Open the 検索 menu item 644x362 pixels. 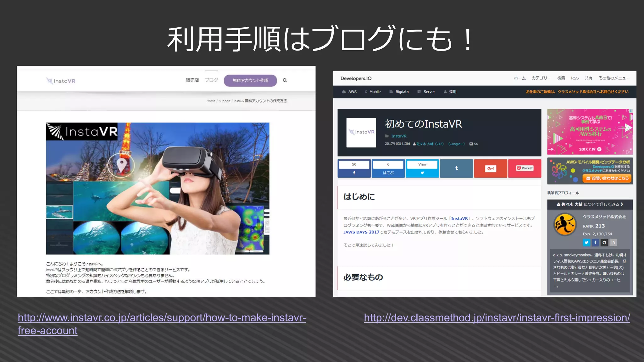pyautogui.click(x=561, y=78)
